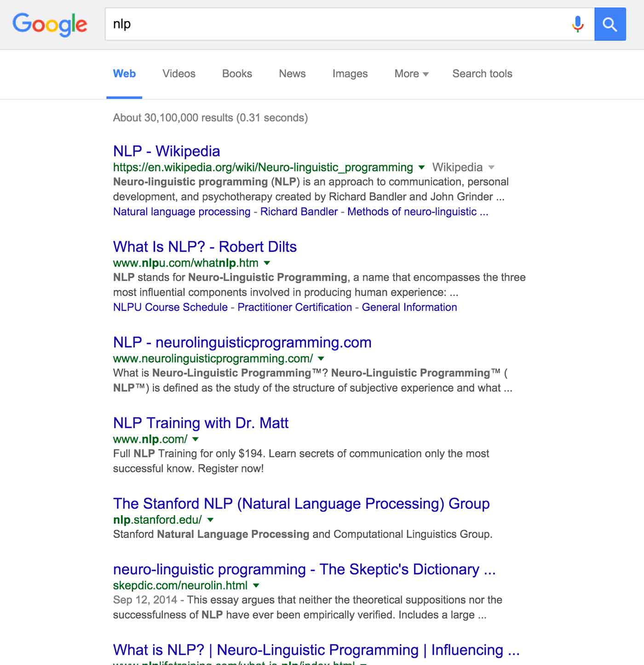The width and height of the screenshot is (644, 665).
Task: Click the skepdic.com/neurolin.html URL text
Action: pyautogui.click(x=180, y=585)
